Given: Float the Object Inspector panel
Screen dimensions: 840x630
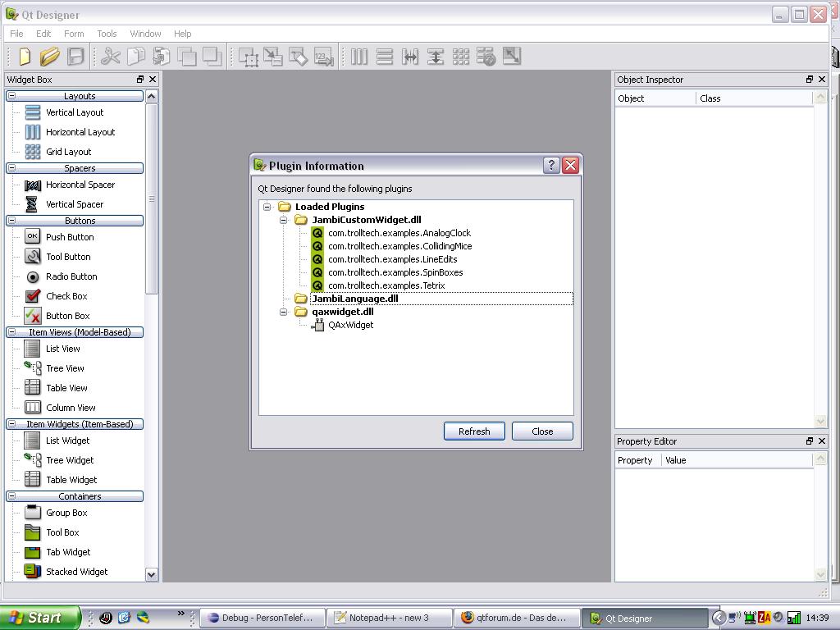Looking at the screenshot, I should (x=809, y=80).
